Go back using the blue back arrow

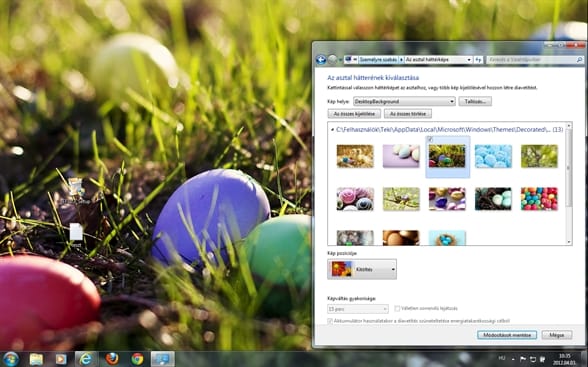click(x=321, y=60)
